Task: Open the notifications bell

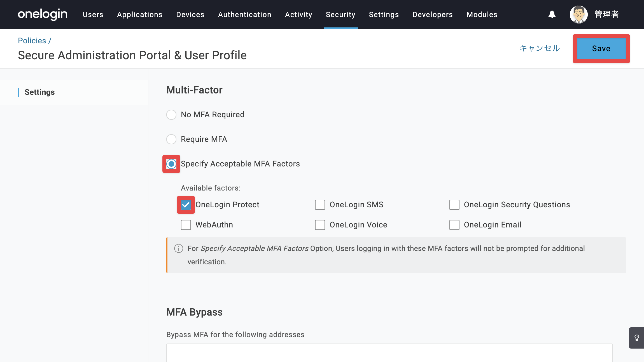Action: (x=552, y=14)
